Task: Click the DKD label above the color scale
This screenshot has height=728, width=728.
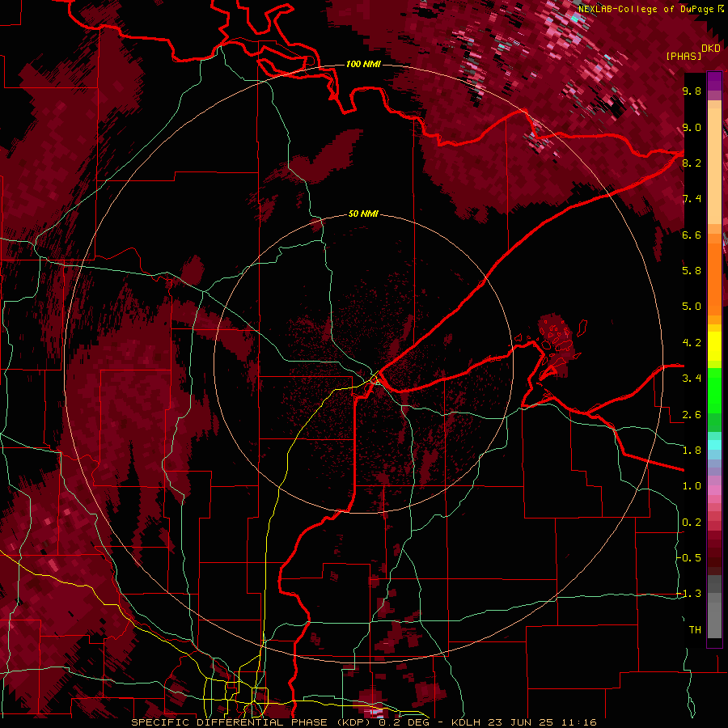Action: [x=711, y=49]
